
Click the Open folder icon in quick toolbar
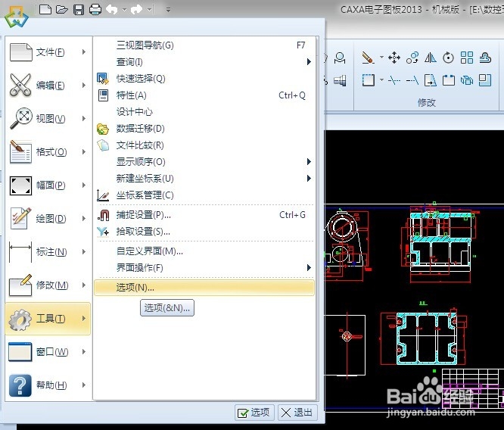(62, 10)
